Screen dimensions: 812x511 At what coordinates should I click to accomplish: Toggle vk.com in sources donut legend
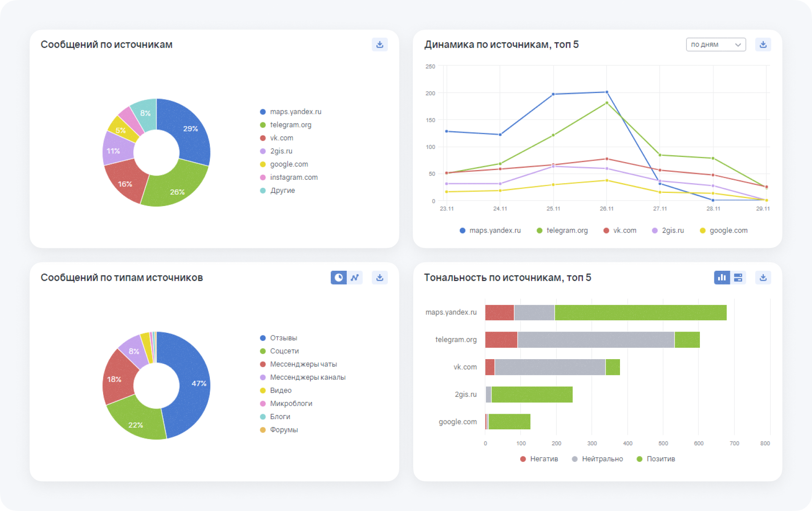point(277,138)
